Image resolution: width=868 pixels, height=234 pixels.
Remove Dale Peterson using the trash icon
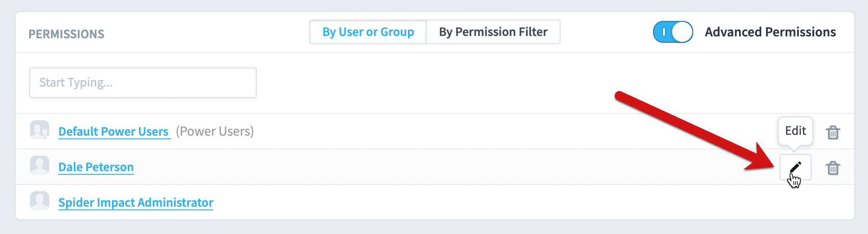tap(833, 168)
